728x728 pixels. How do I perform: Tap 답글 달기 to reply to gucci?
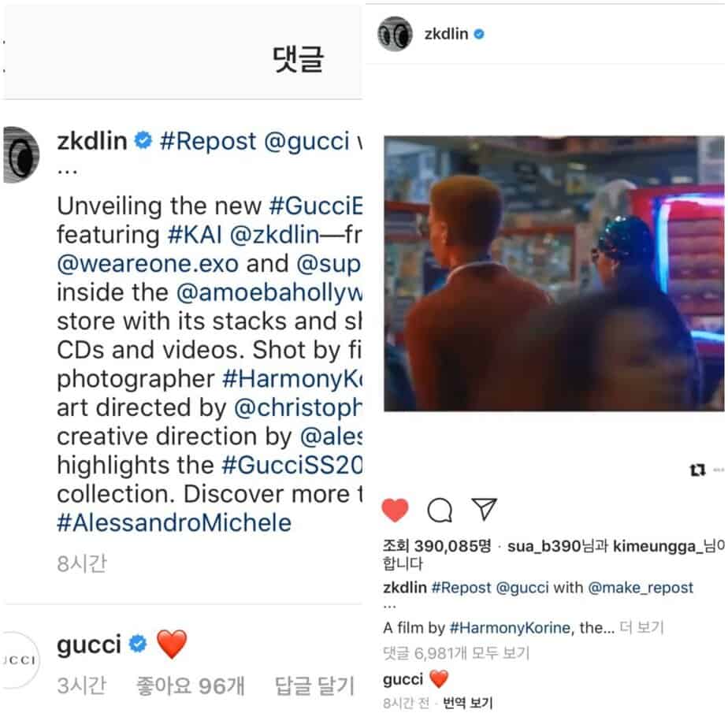(x=315, y=685)
